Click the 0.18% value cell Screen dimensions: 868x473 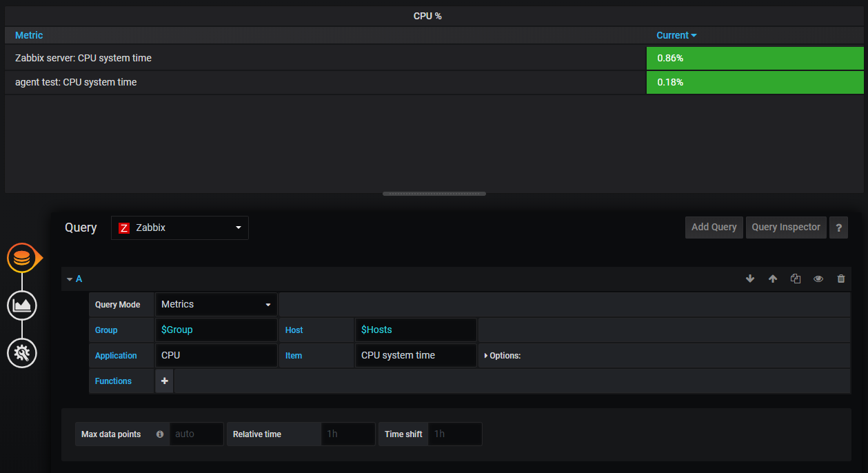pyautogui.click(x=755, y=82)
